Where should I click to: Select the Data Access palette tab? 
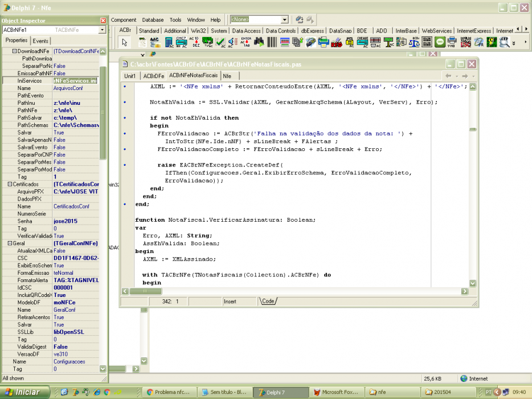click(246, 31)
